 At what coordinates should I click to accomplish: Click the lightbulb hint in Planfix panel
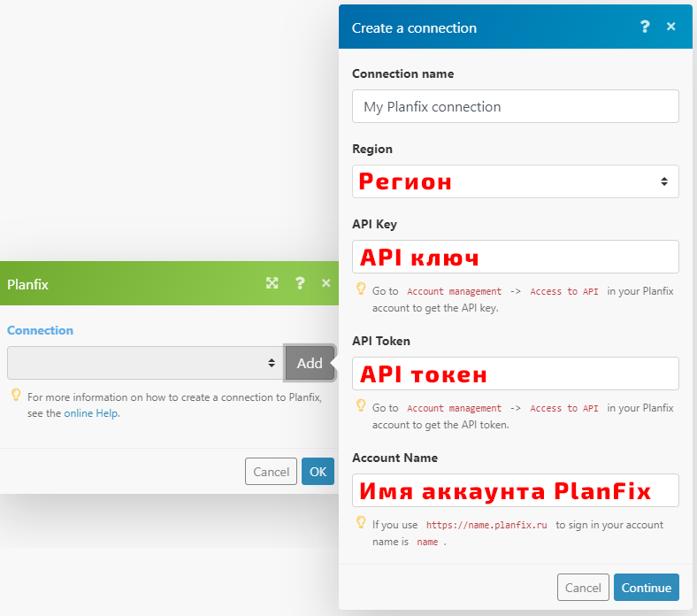click(16, 395)
